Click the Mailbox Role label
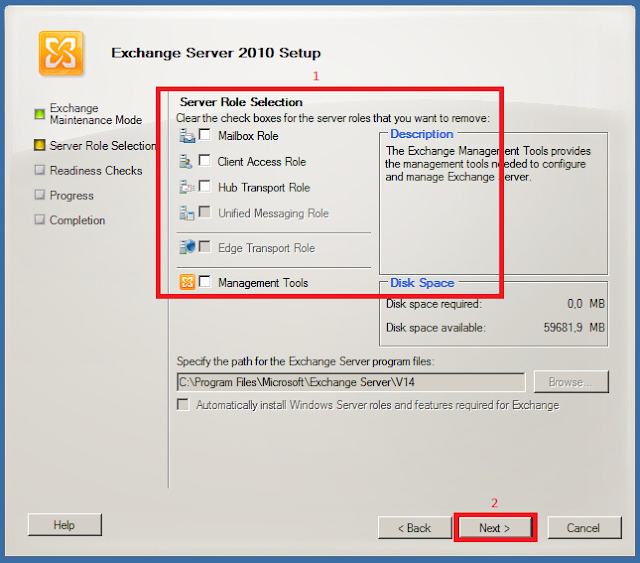This screenshot has height=563, width=640. click(248, 136)
